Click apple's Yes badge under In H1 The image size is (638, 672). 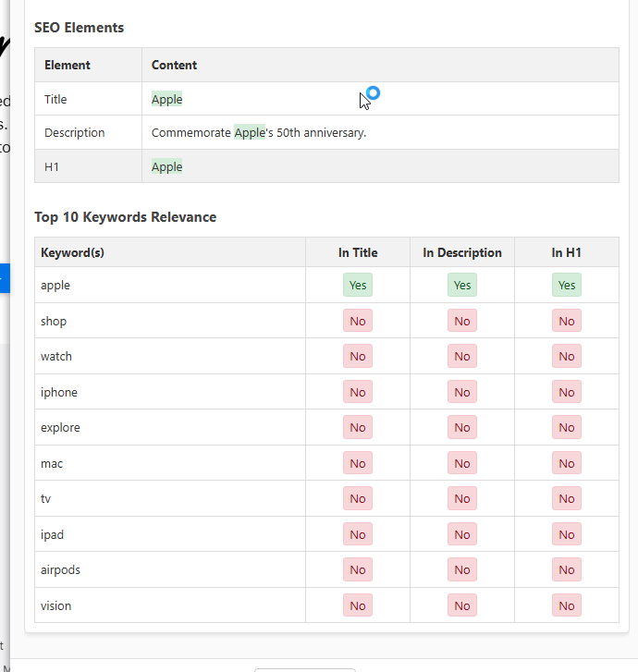(x=567, y=286)
